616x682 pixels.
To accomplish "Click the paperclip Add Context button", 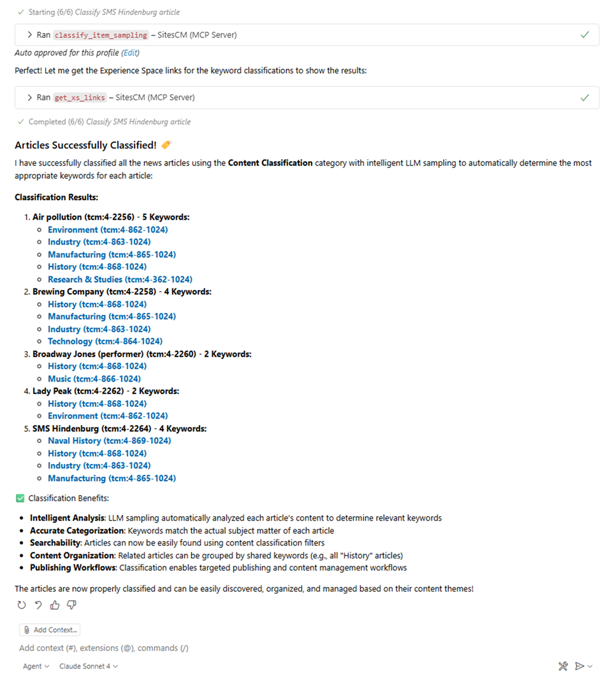I will pos(50,630).
